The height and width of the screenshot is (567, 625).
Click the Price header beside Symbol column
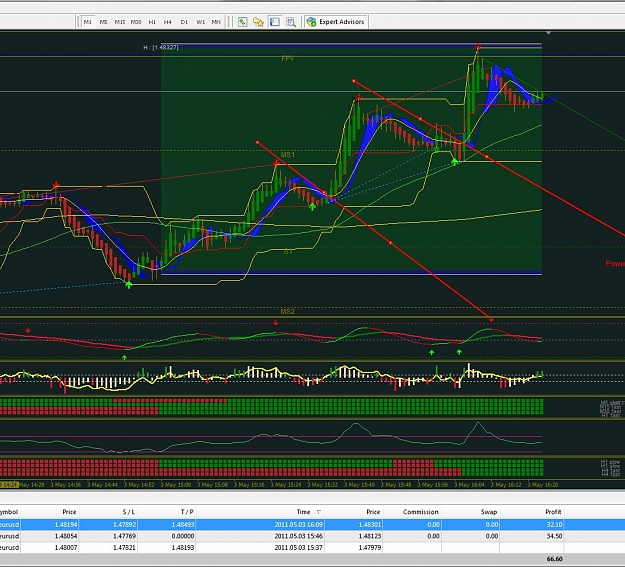pos(69,512)
